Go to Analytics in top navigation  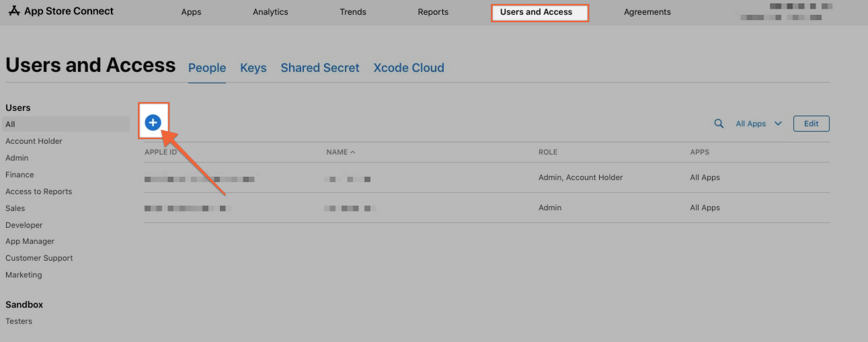(x=270, y=12)
